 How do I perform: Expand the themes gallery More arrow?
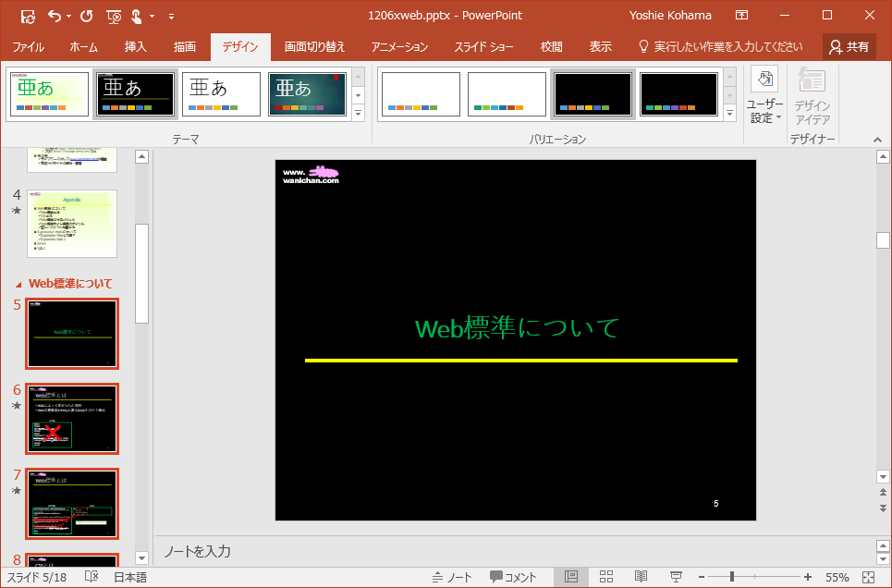point(359,114)
